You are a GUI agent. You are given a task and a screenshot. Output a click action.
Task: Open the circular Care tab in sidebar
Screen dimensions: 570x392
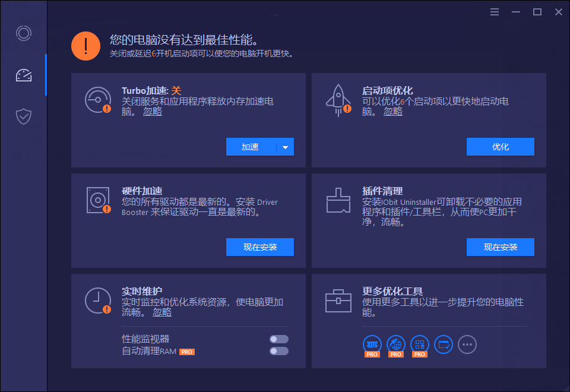click(x=24, y=33)
